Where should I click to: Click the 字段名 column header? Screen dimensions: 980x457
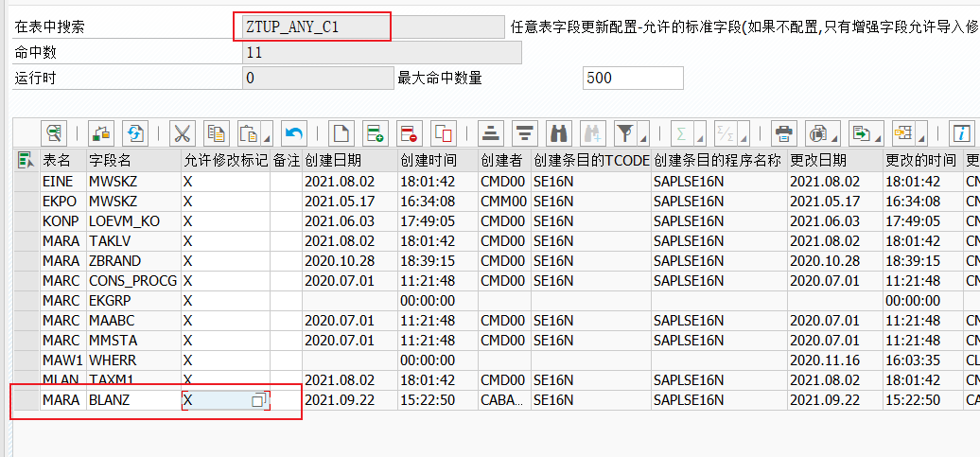(x=133, y=160)
